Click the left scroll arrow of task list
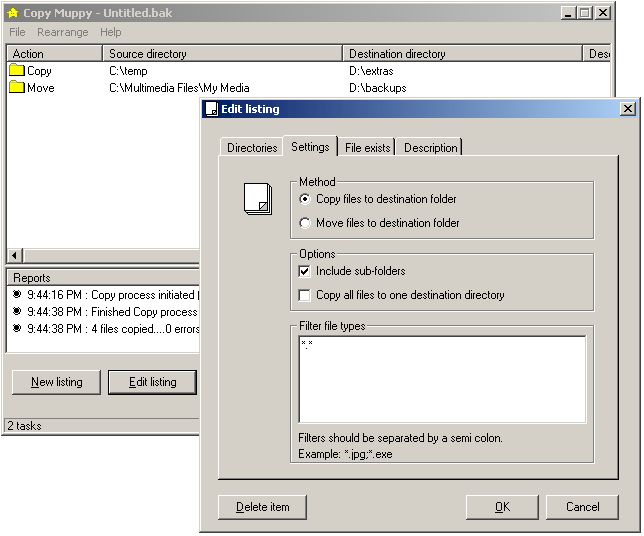 click(x=14, y=255)
